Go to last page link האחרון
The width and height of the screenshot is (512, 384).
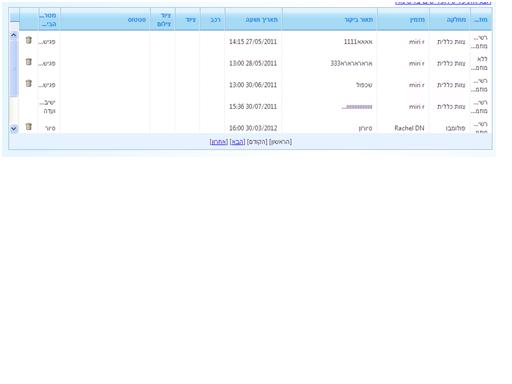[219, 142]
